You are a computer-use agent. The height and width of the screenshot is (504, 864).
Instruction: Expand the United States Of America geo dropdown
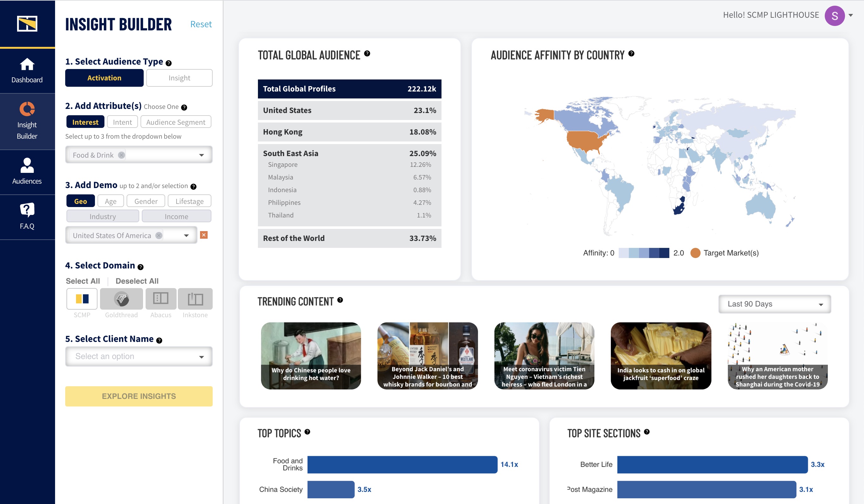pos(186,236)
